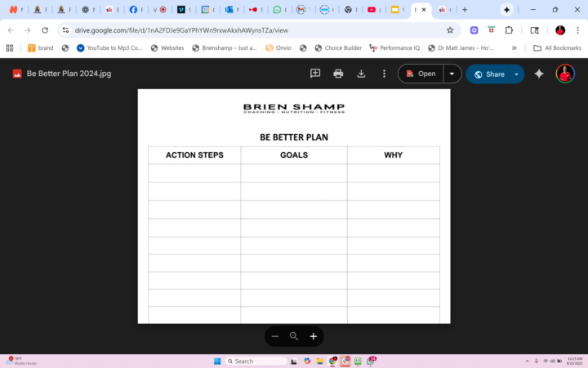Open the Chrome three-dot menu
The image size is (588, 368).
(577, 30)
